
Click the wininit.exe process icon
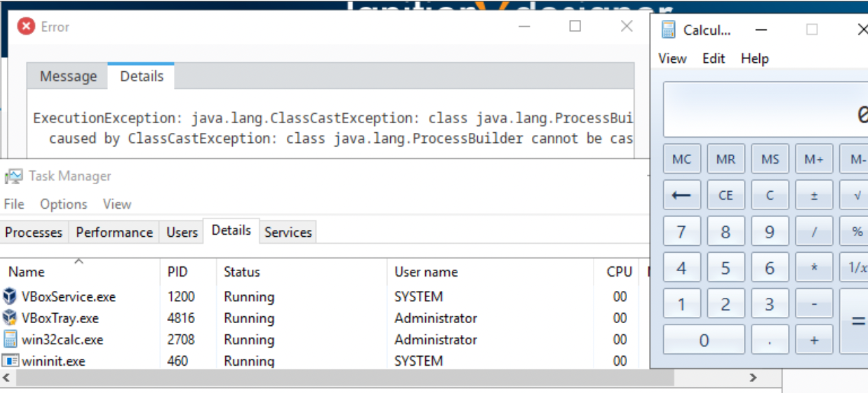click(x=10, y=360)
